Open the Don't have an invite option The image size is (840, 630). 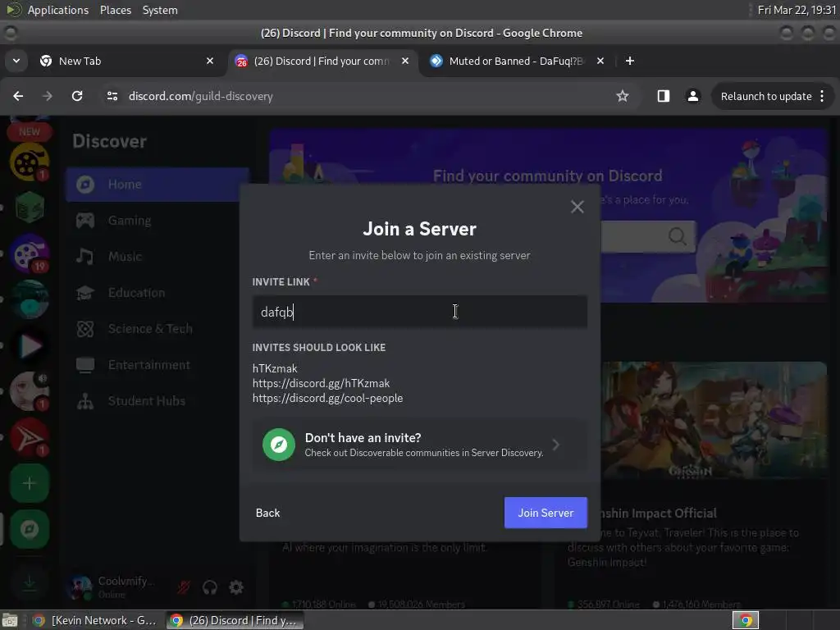point(419,445)
